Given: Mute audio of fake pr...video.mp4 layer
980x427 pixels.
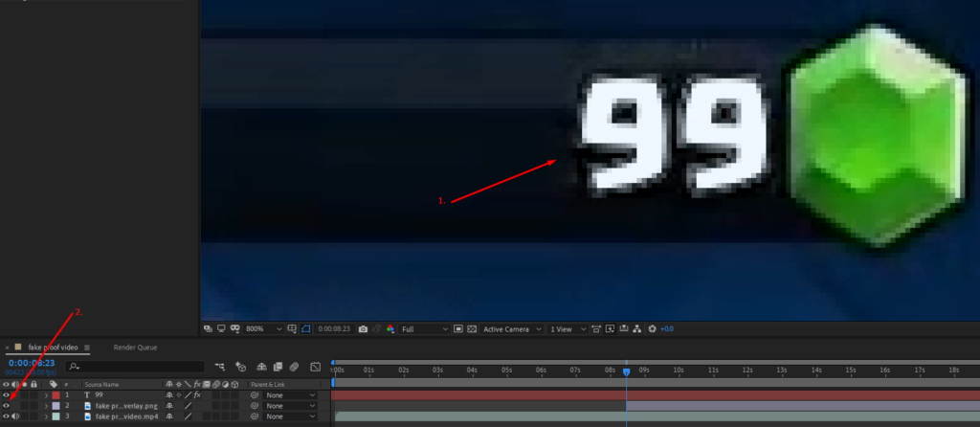Looking at the screenshot, I should [x=15, y=416].
